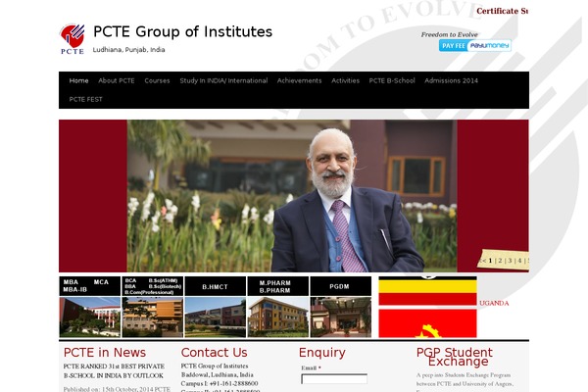
Task: Click the PCTE logo icon
Action: 72,39
